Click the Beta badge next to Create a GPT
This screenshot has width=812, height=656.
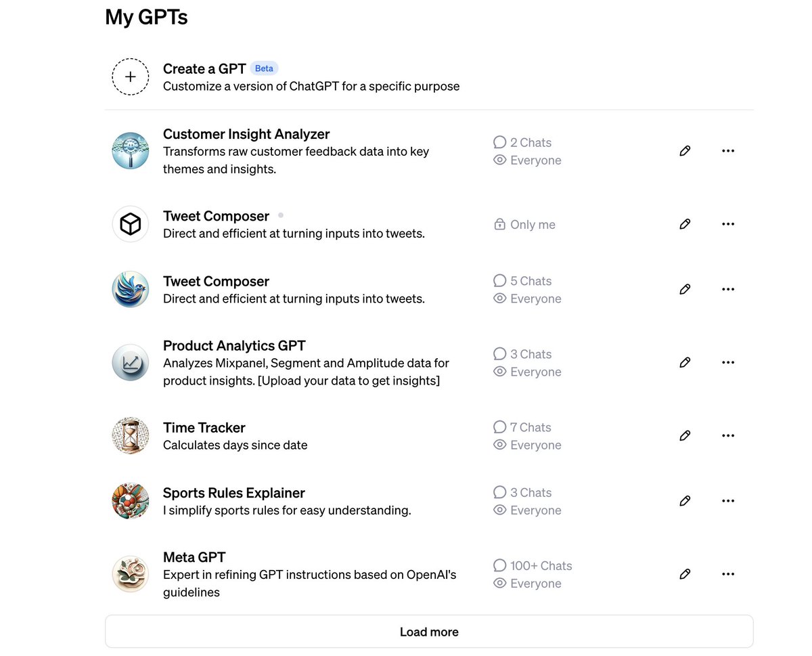(x=264, y=68)
